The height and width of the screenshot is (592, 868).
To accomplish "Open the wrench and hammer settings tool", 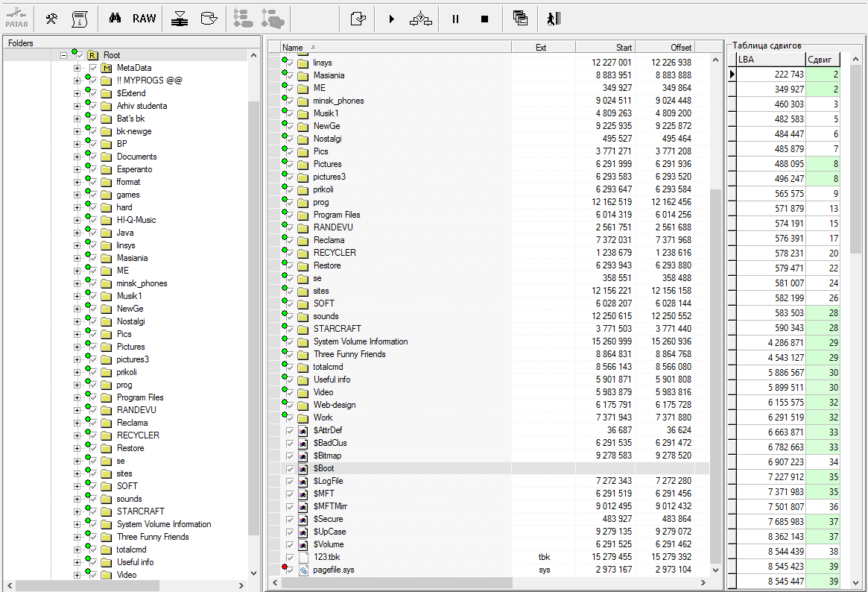I will point(51,19).
